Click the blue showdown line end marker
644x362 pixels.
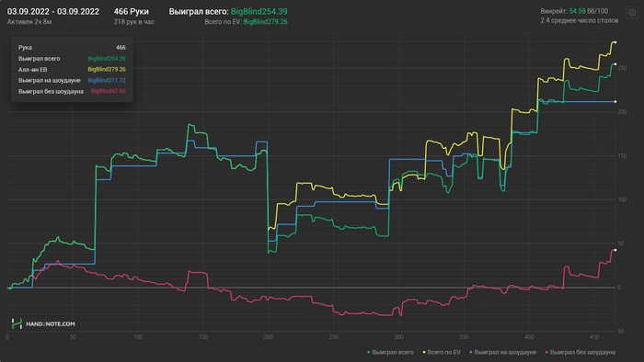coord(615,101)
